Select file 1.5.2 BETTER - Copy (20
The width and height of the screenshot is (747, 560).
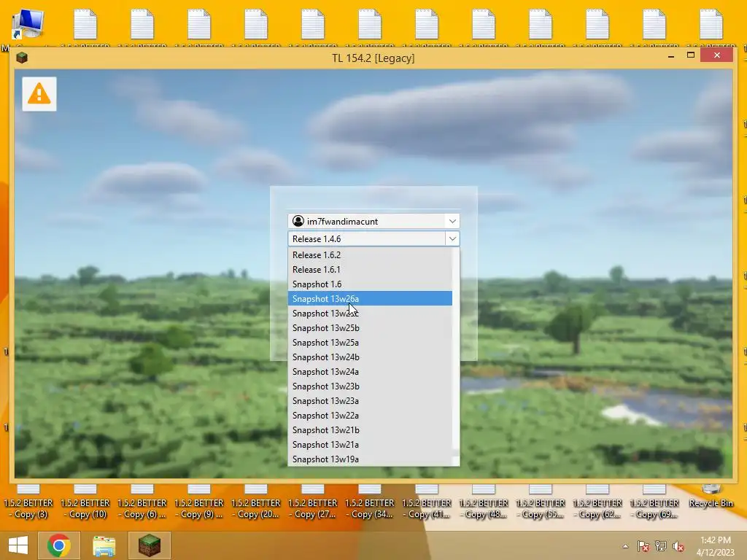pyautogui.click(x=256, y=502)
